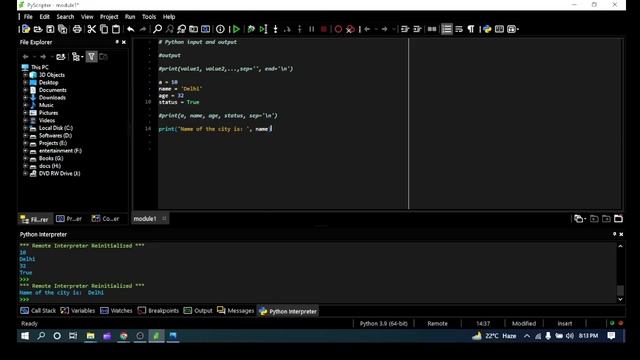
Task: Click the New Python file icon
Action: point(26,29)
